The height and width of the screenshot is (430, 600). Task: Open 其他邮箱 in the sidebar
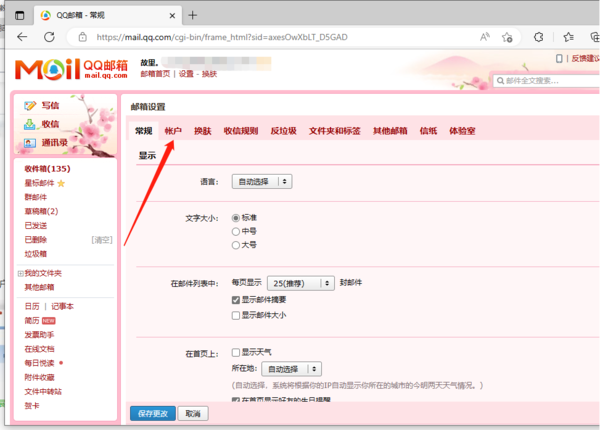coord(39,287)
